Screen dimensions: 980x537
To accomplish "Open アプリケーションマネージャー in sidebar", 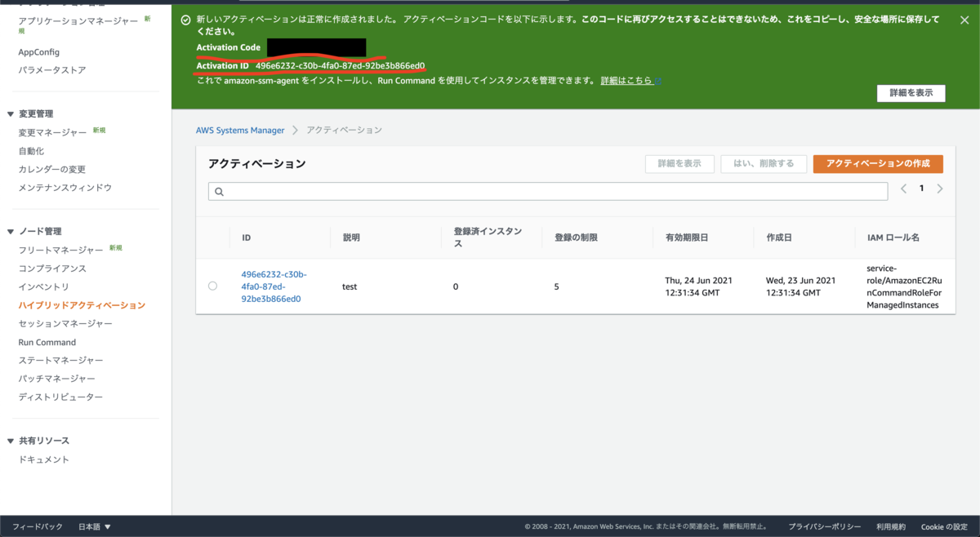I will (x=78, y=21).
